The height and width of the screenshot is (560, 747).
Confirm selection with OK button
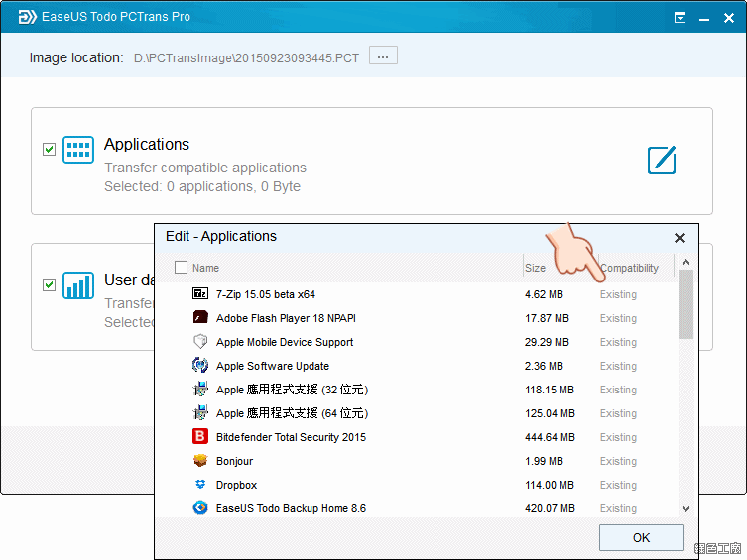[641, 537]
